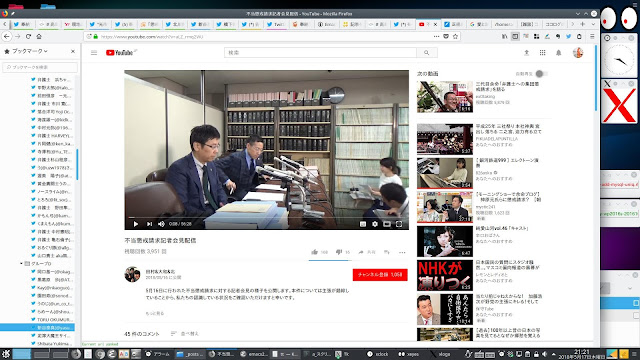
Task: Close the bookmarks sidebar
Action: pos(73,51)
